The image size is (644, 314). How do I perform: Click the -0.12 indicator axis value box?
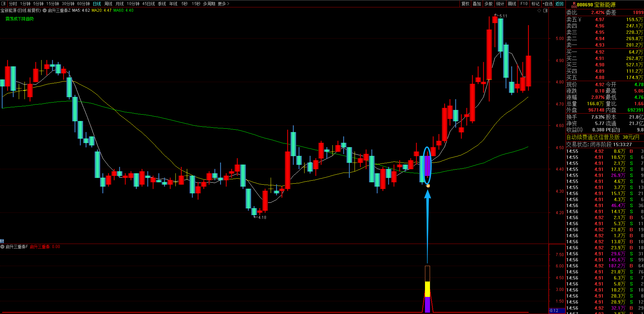pyautogui.click(x=556, y=311)
